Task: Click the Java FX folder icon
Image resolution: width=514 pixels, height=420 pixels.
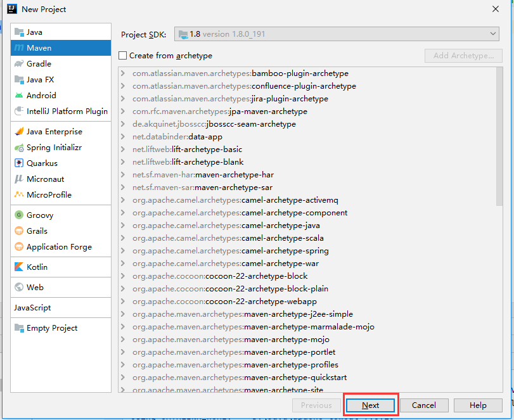Action: pos(19,80)
